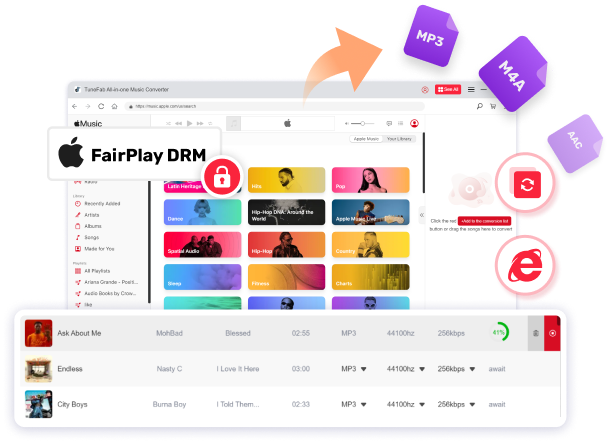
Task: Open the search magnifier icon
Action: point(479,106)
